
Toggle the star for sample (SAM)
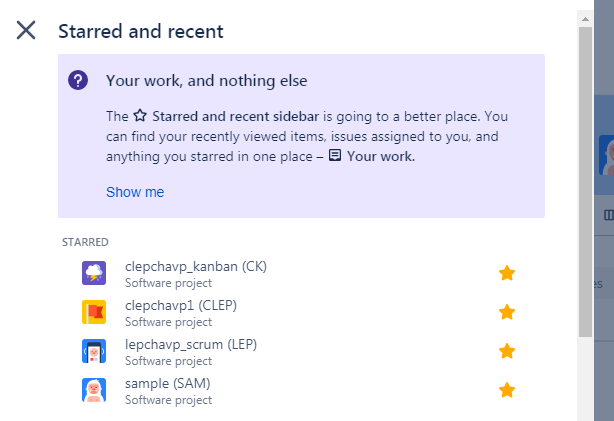(x=507, y=390)
